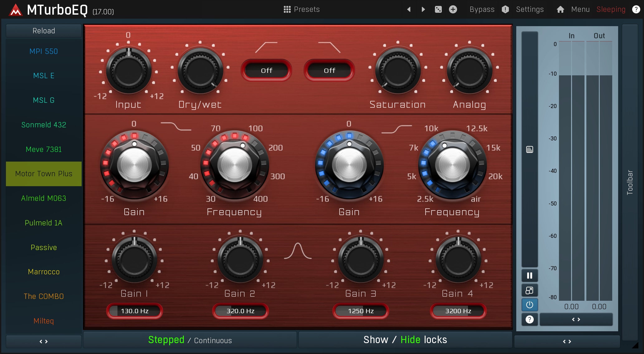
Task: Toggle the low-pass filter Off button
Action: point(329,71)
